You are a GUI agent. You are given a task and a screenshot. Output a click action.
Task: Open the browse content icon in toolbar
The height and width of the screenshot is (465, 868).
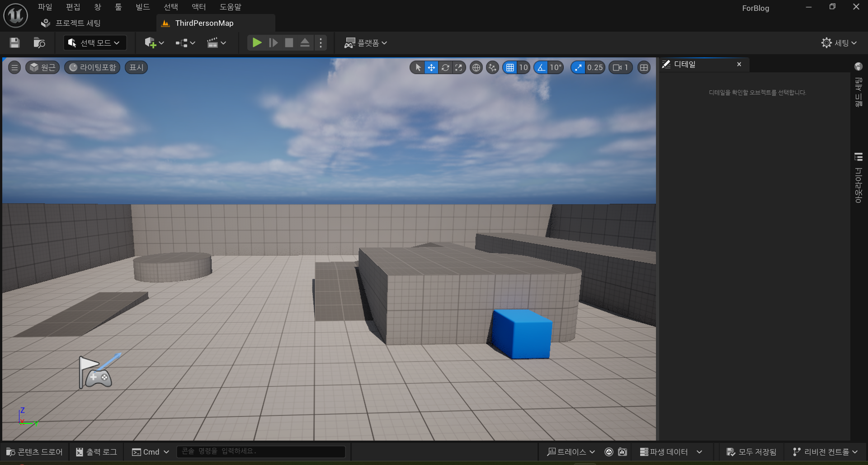[39, 43]
